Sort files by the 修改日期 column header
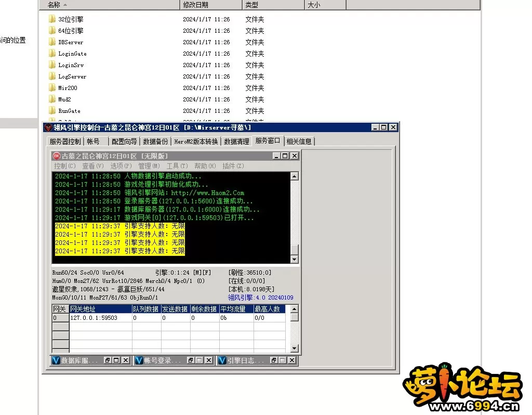The height and width of the screenshot is (415, 532). pos(211,5)
